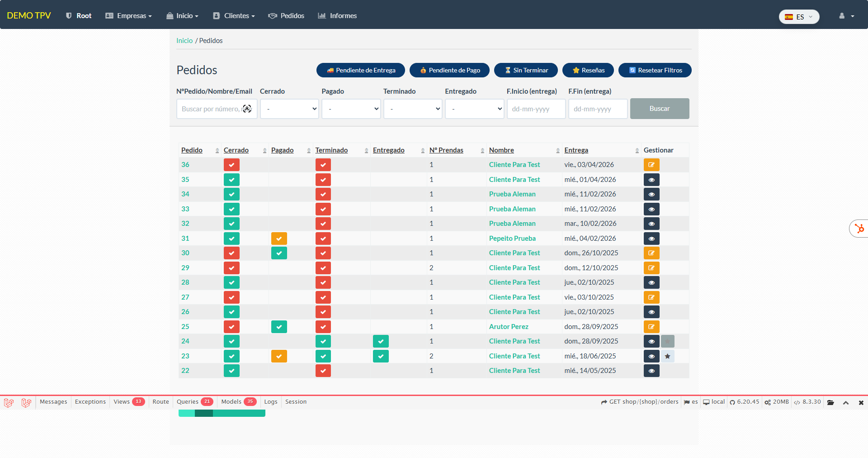Collapse the debug bar with chevron icon
Image resolution: width=868 pixels, height=458 pixels.
[x=845, y=402]
